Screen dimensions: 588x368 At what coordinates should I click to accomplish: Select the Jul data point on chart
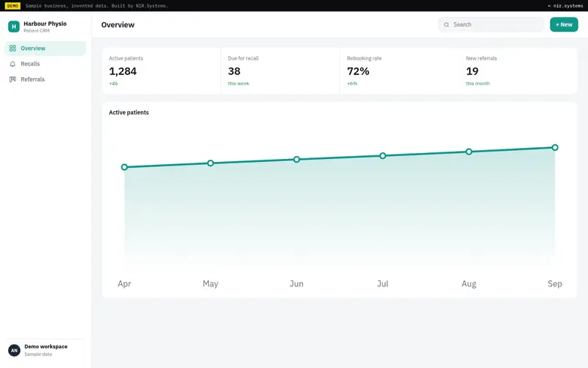pos(382,155)
